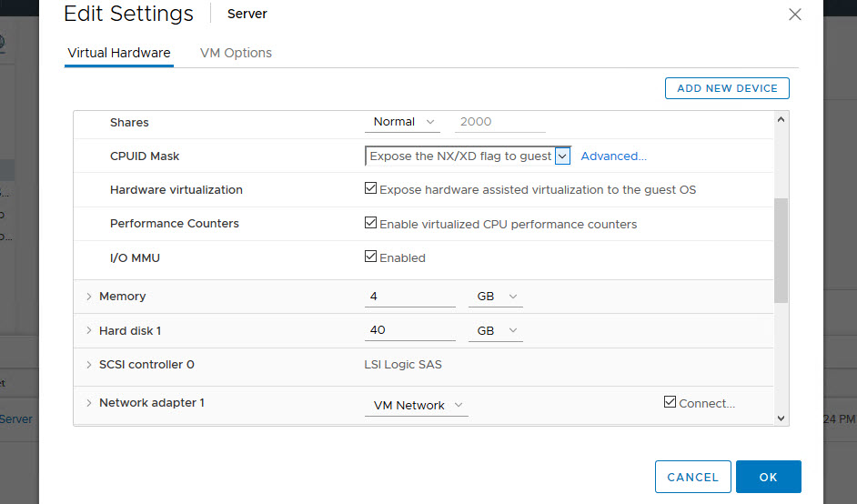857x504 pixels.
Task: Disable virtualized CPU performance counters checkbox
Action: pos(370,223)
